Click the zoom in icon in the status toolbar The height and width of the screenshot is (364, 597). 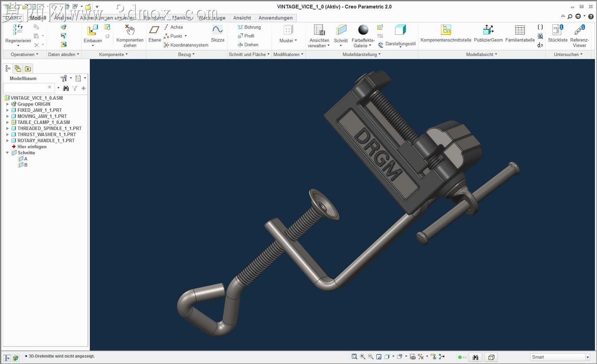point(363,357)
